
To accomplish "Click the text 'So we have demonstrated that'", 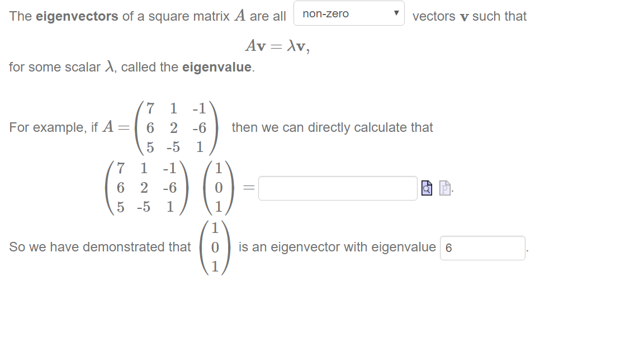I will (x=100, y=247).
